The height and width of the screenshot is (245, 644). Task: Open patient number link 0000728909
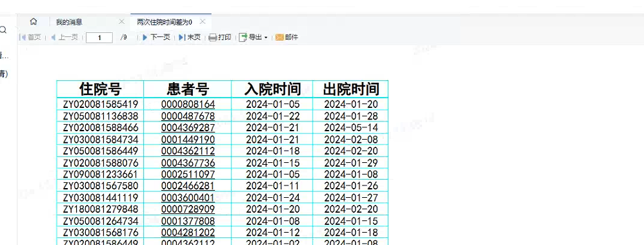coord(188,209)
